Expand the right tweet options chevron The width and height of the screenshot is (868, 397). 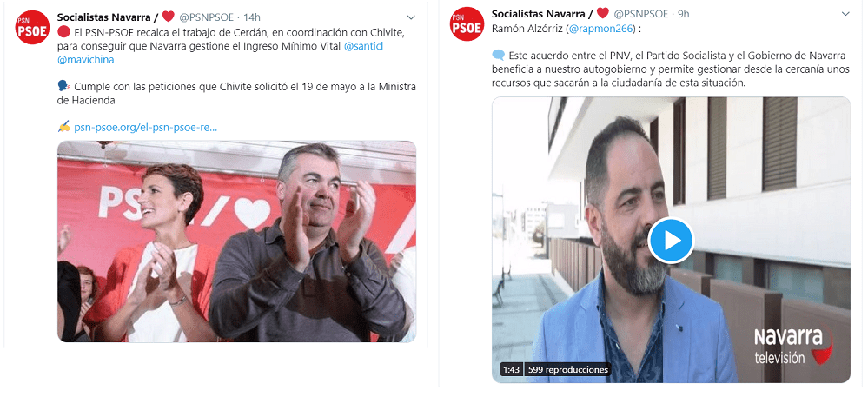[845, 13]
